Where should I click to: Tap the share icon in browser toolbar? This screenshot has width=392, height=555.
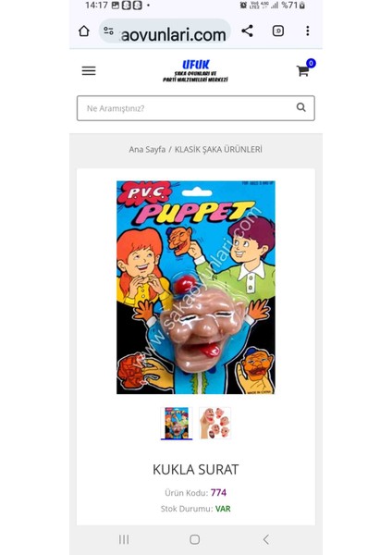247,31
